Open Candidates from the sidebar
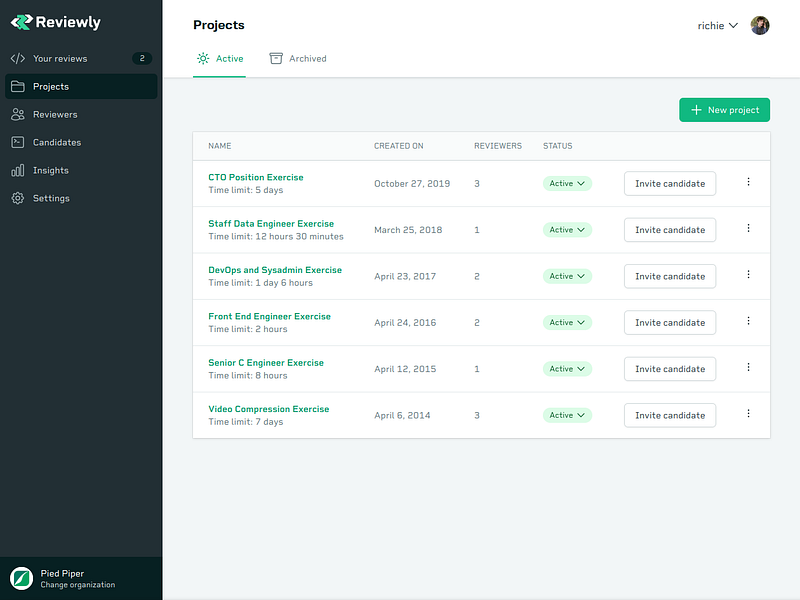The width and height of the screenshot is (800, 600). point(81,142)
